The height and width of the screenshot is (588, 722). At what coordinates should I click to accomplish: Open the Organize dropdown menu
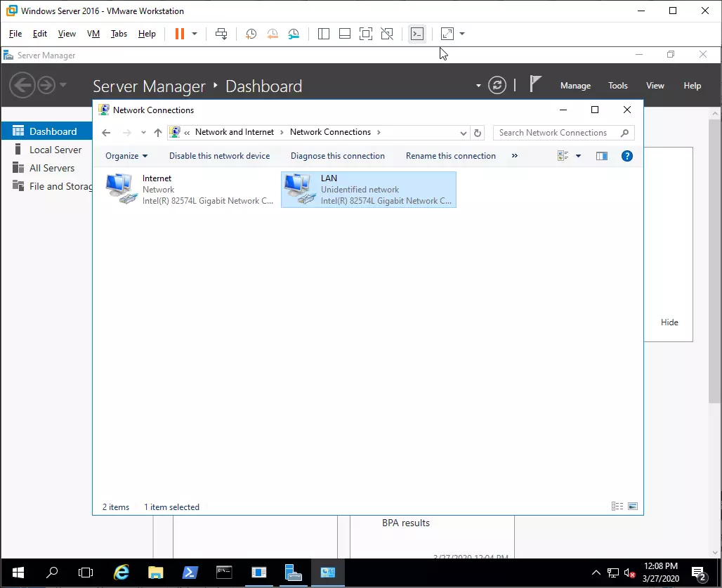coord(126,156)
